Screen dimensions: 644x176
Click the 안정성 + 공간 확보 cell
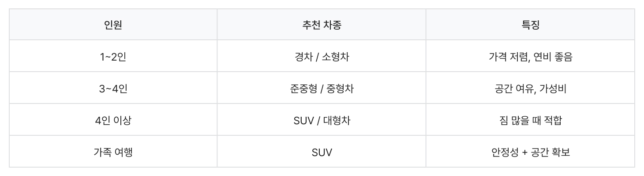click(530, 152)
